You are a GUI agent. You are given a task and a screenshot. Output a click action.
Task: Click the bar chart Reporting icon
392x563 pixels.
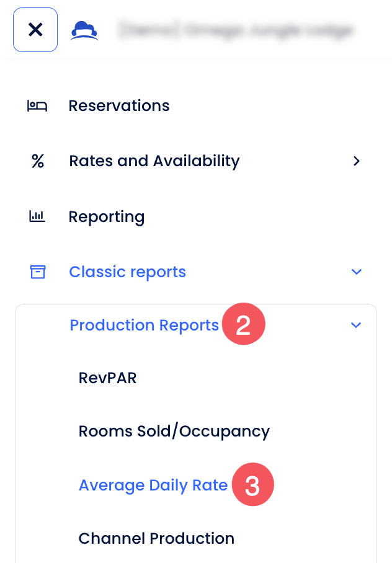37,216
